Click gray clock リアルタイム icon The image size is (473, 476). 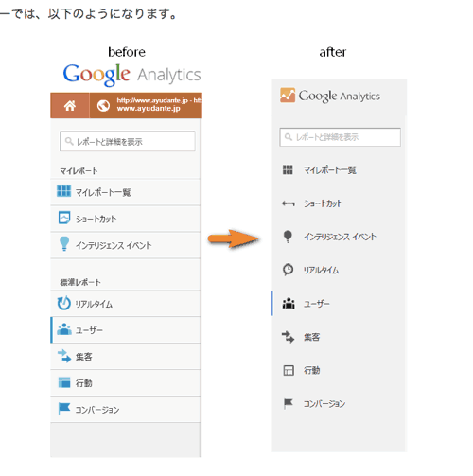[288, 270]
